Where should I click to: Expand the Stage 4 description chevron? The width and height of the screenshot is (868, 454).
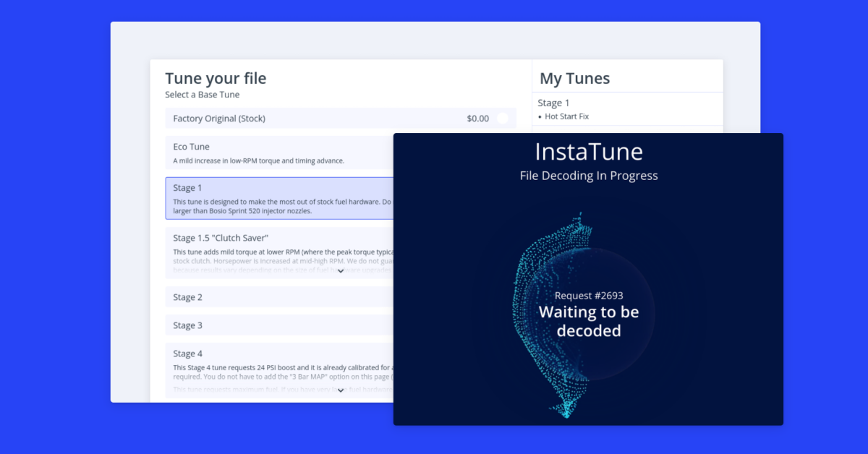pos(341,390)
